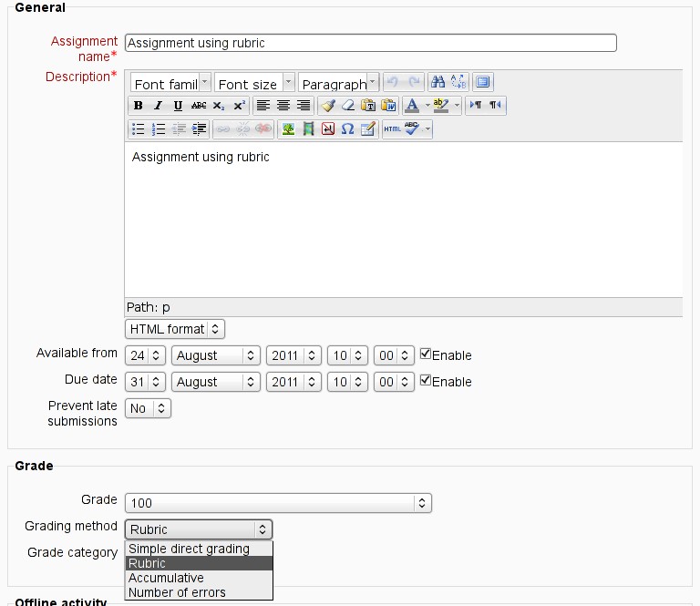
Task: Change the Due date hour 10
Action: point(347,382)
